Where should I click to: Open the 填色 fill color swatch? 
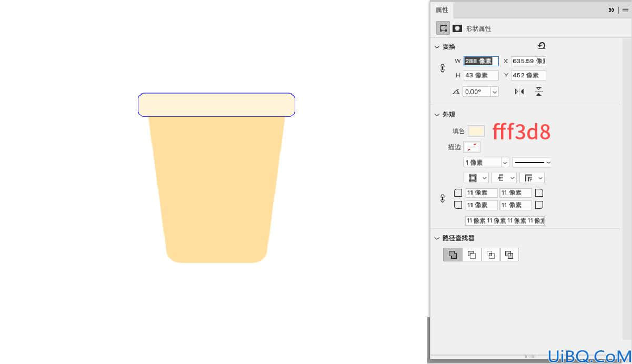(476, 131)
